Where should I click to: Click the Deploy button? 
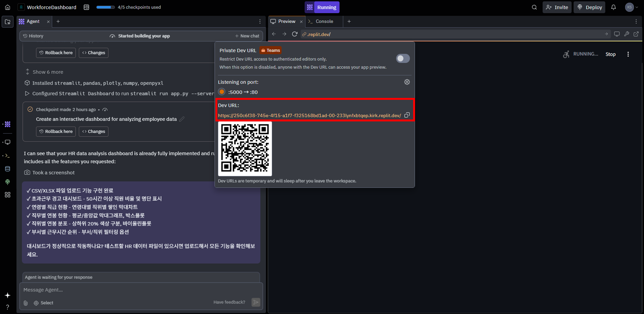pos(590,7)
